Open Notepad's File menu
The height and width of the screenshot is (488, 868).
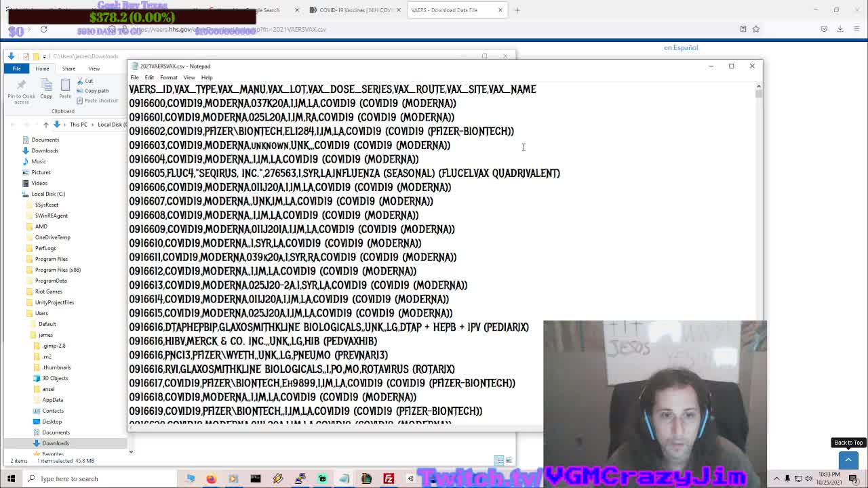[134, 77]
